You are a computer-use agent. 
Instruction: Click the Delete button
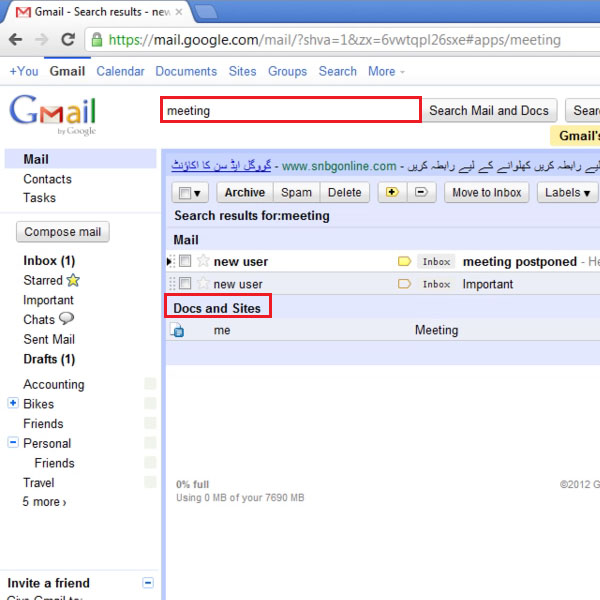coord(345,192)
